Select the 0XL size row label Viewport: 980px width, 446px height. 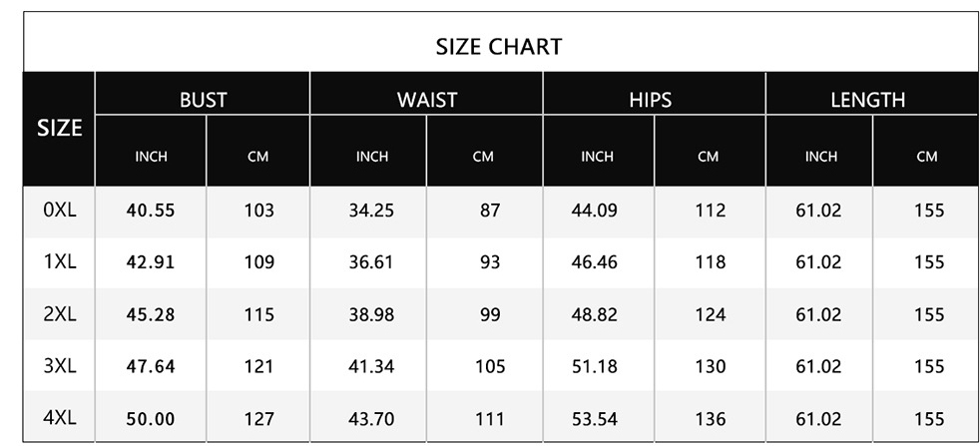pos(60,211)
